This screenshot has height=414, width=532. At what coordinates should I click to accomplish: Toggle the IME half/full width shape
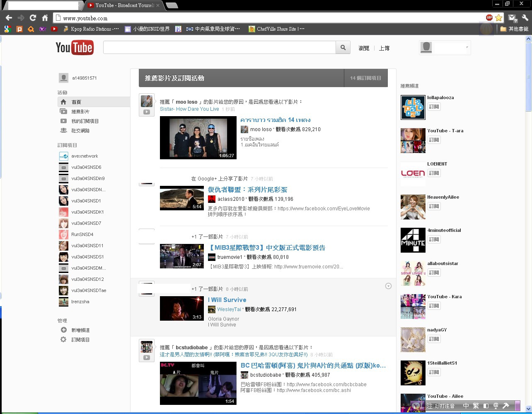[486, 405]
